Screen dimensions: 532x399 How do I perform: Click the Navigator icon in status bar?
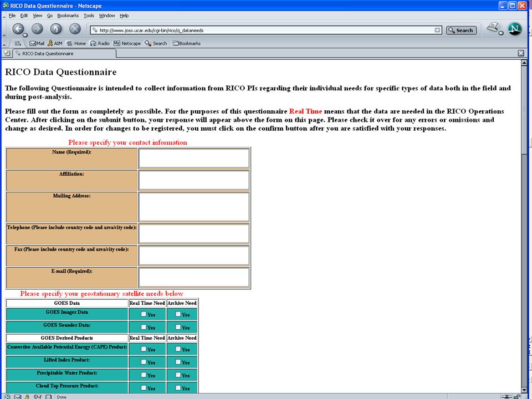point(7,396)
